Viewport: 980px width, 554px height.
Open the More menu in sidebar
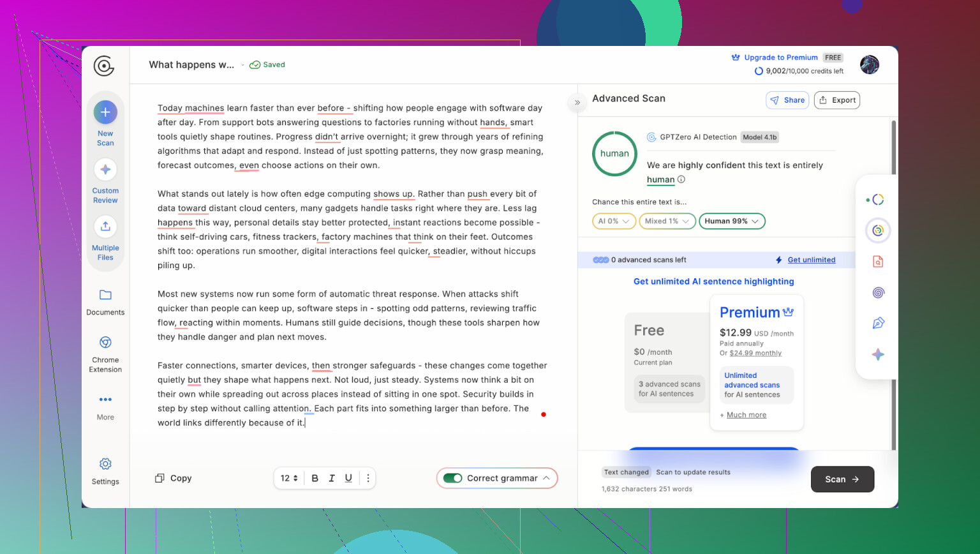pyautogui.click(x=105, y=400)
